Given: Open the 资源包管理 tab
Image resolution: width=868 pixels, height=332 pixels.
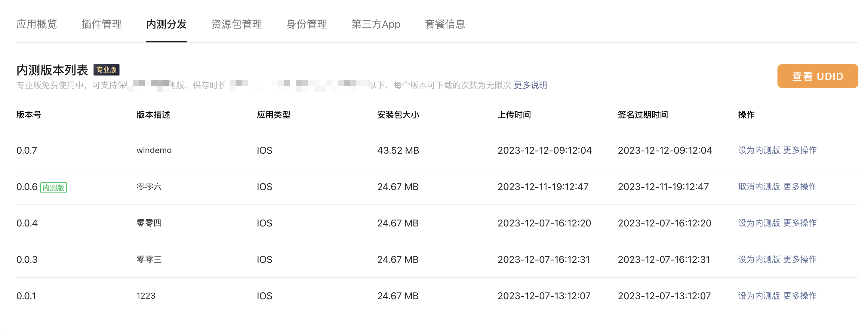Looking at the screenshot, I should point(236,24).
